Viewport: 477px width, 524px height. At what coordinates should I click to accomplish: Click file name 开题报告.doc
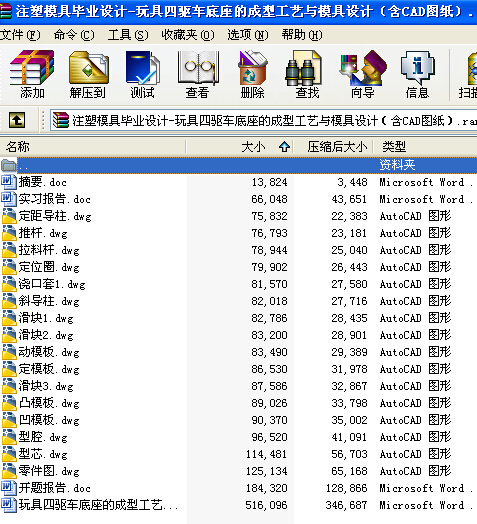(x=54, y=488)
